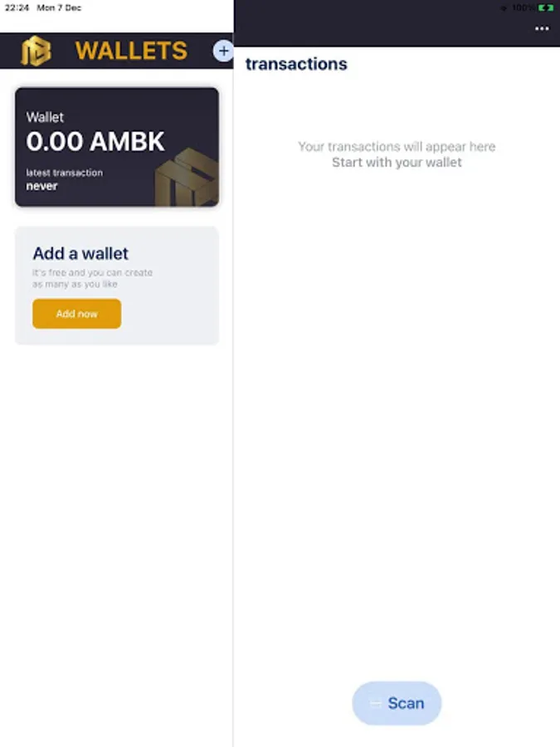Click the 'It's free' description text
The width and height of the screenshot is (560, 747).
tap(92, 278)
